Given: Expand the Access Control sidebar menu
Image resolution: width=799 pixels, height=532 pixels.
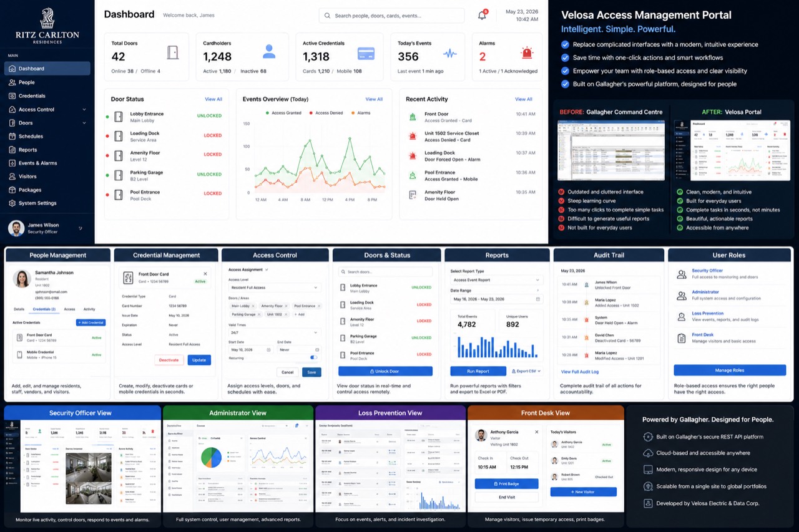Looking at the screenshot, I should point(84,110).
